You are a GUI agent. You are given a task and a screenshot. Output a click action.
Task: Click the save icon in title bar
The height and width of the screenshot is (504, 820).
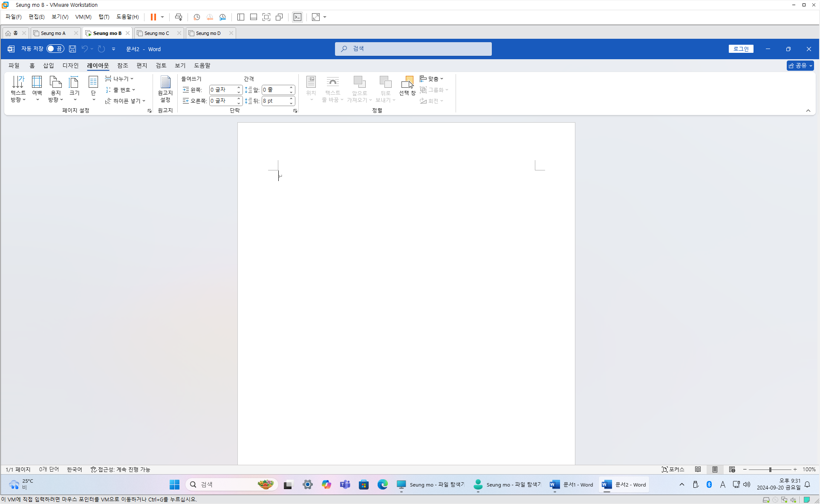coord(72,49)
